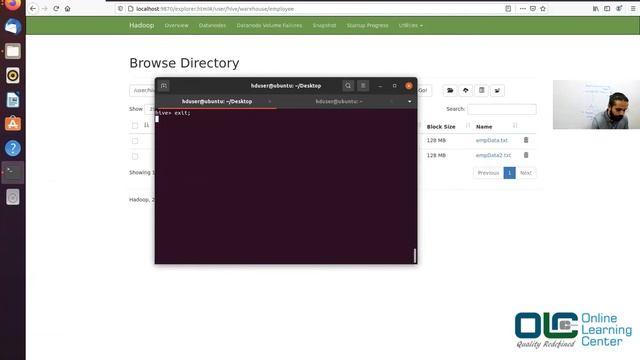Image resolution: width=640 pixels, height=360 pixels.
Task: Open empData.txt file link
Action: click(491, 140)
